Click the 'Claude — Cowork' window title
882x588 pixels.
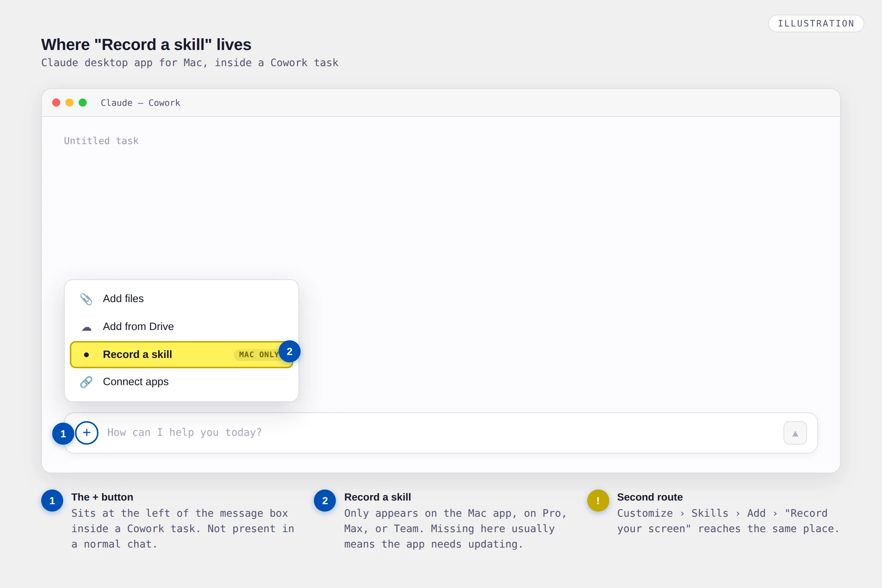(x=140, y=103)
